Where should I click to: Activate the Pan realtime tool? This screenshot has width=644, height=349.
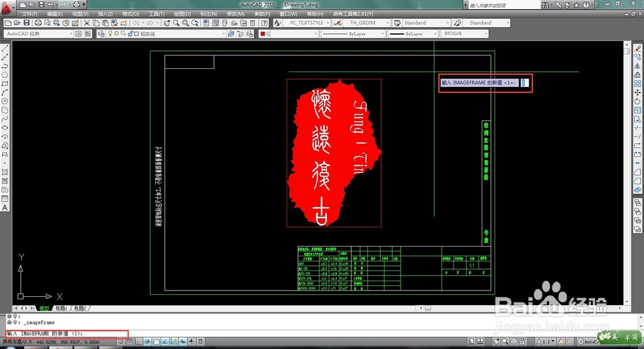167,23
